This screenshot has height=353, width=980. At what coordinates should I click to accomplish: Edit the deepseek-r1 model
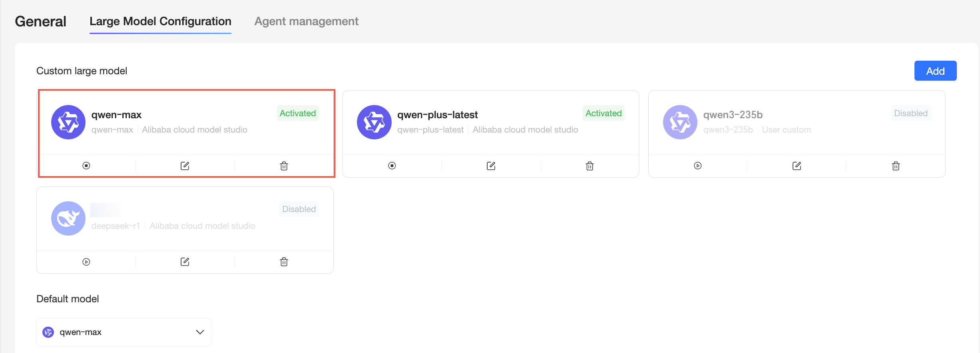pyautogui.click(x=185, y=262)
